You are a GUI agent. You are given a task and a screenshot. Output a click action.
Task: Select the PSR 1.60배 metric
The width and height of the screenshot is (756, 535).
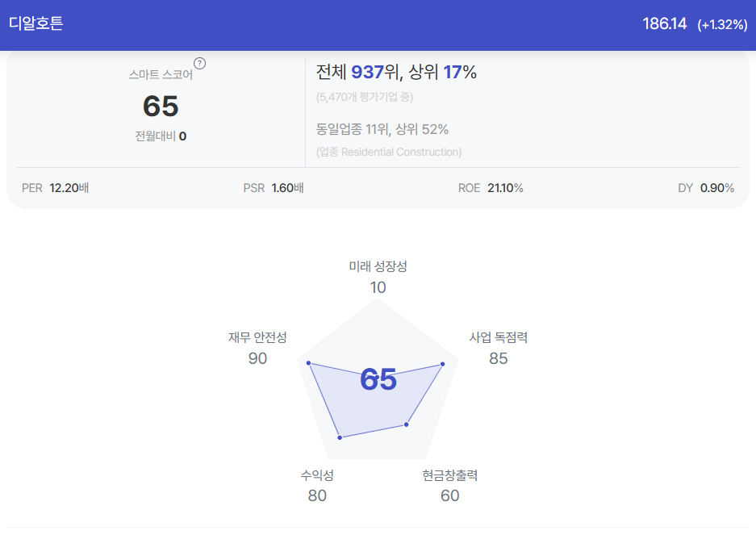274,188
